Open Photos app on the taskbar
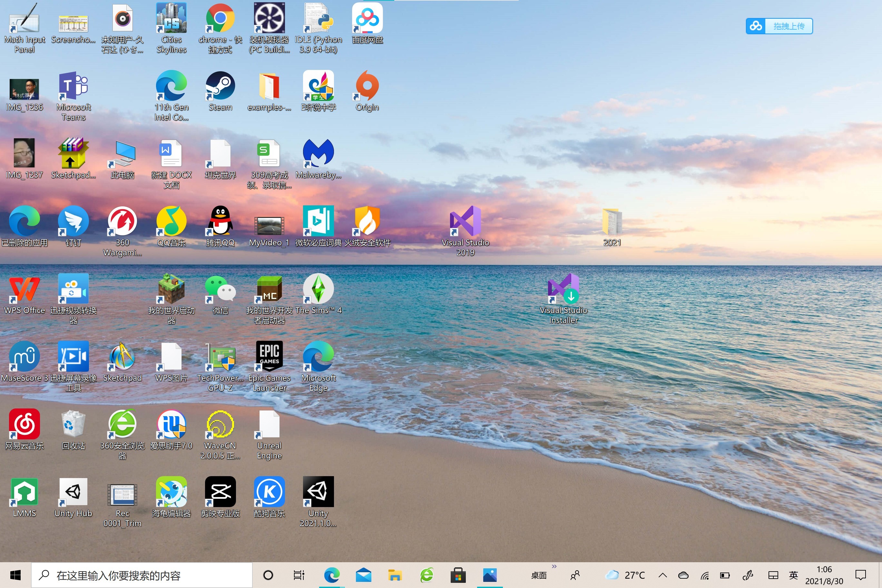This screenshot has height=588, width=882. [x=490, y=575]
